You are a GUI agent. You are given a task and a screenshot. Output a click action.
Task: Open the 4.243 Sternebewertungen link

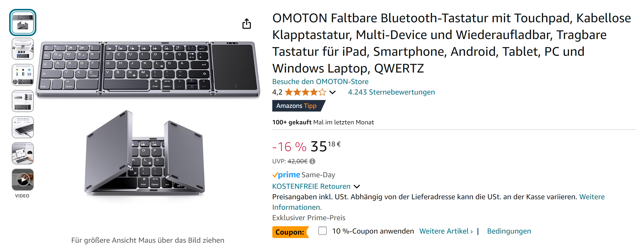[391, 92]
